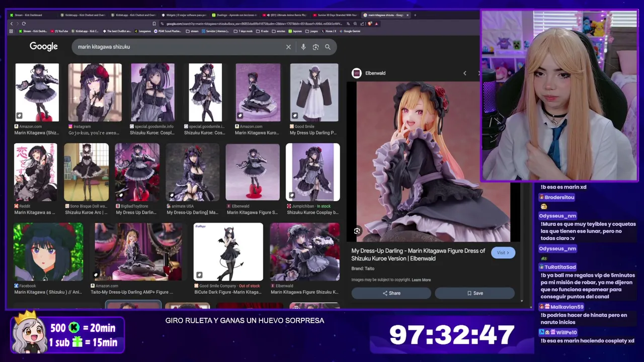
Task: Open BiCute Dark Figure Good Smile thumbnail
Action: point(228,252)
